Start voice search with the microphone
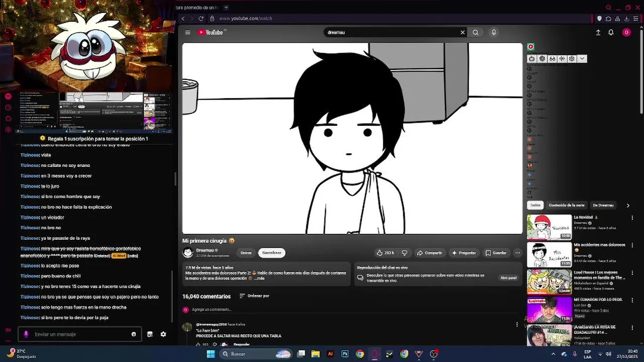The image size is (644, 362). 494,32
